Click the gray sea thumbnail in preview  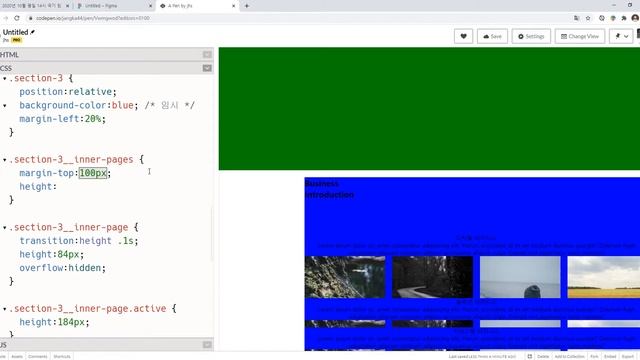(x=520, y=277)
